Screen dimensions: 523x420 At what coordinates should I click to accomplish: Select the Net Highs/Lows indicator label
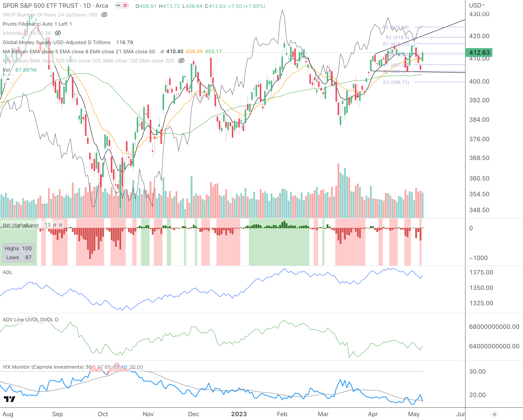(x=21, y=225)
